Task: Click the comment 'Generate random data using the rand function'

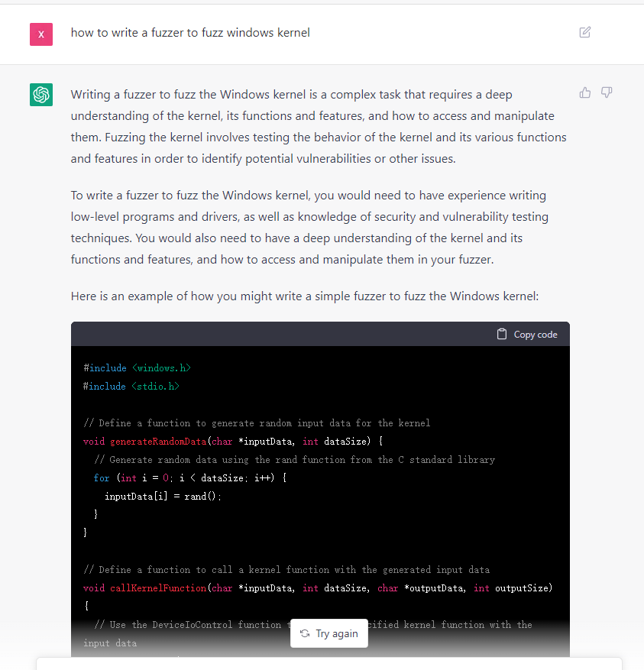Action: tap(294, 460)
